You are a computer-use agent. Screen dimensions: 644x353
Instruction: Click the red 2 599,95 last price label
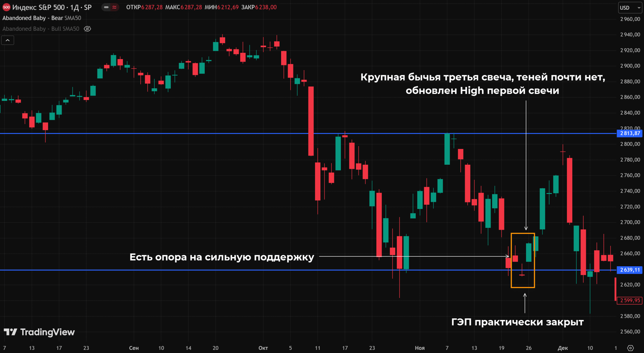[x=630, y=301]
